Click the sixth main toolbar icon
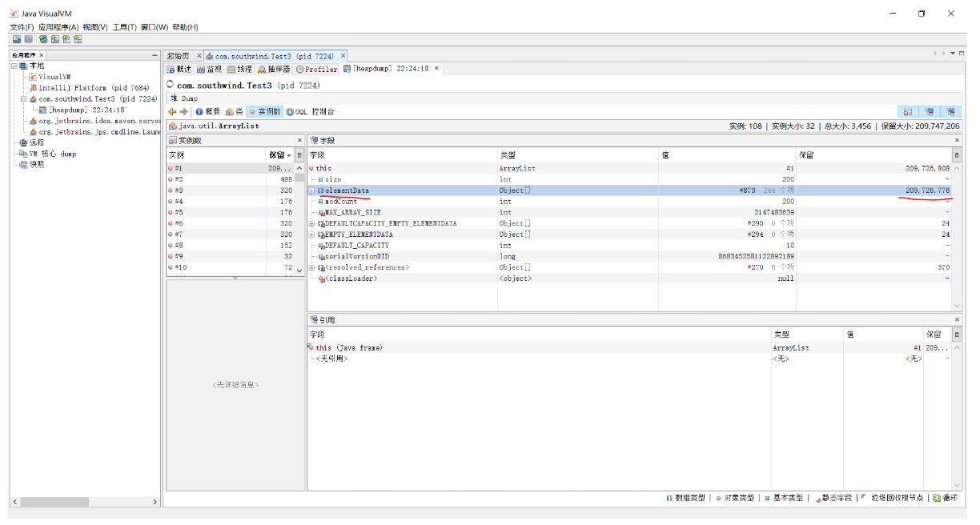The image size is (980, 525). click(78, 39)
